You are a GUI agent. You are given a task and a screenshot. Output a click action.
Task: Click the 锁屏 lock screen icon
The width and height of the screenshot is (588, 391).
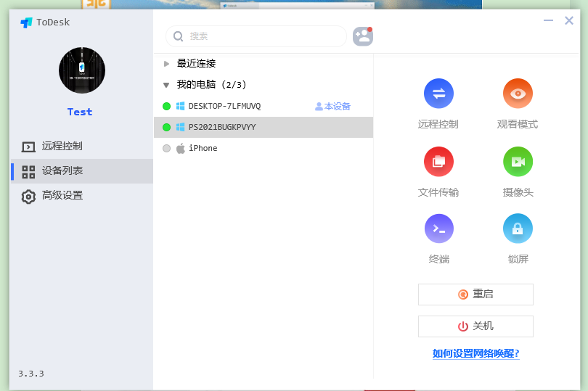[x=518, y=229]
